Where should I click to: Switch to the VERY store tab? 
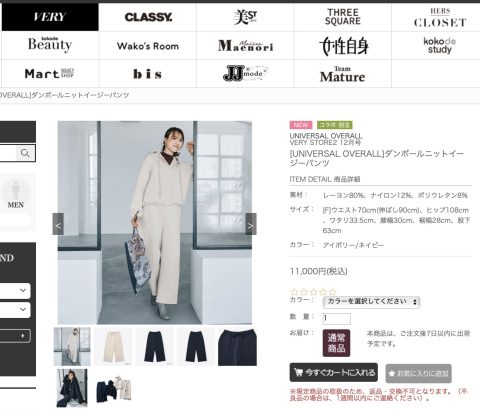tap(50, 17)
